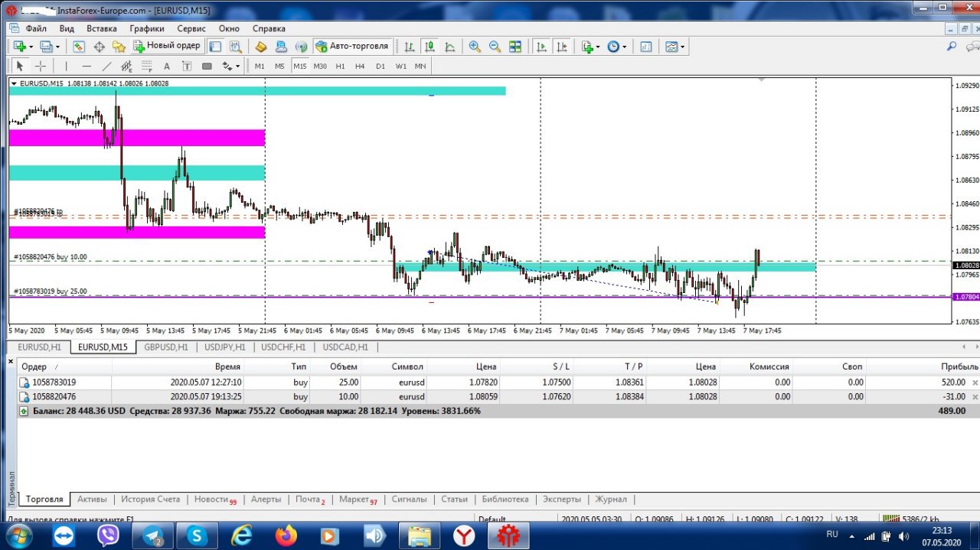Switch chart to bar chart view
Screen dimensions: 980x550
[410, 47]
